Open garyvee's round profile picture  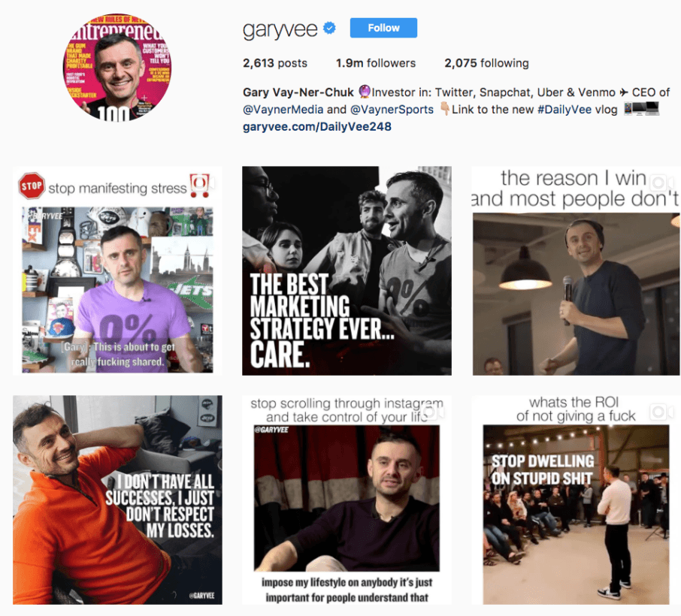(x=117, y=68)
